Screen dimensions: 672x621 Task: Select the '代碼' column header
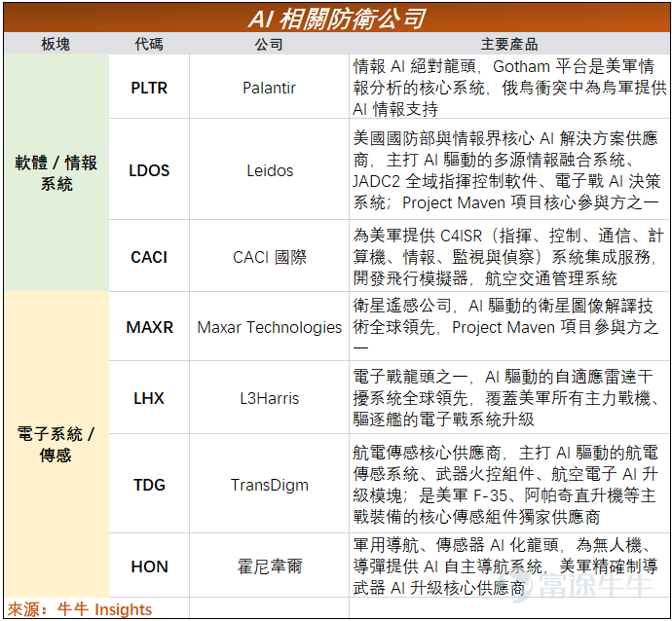click(149, 44)
